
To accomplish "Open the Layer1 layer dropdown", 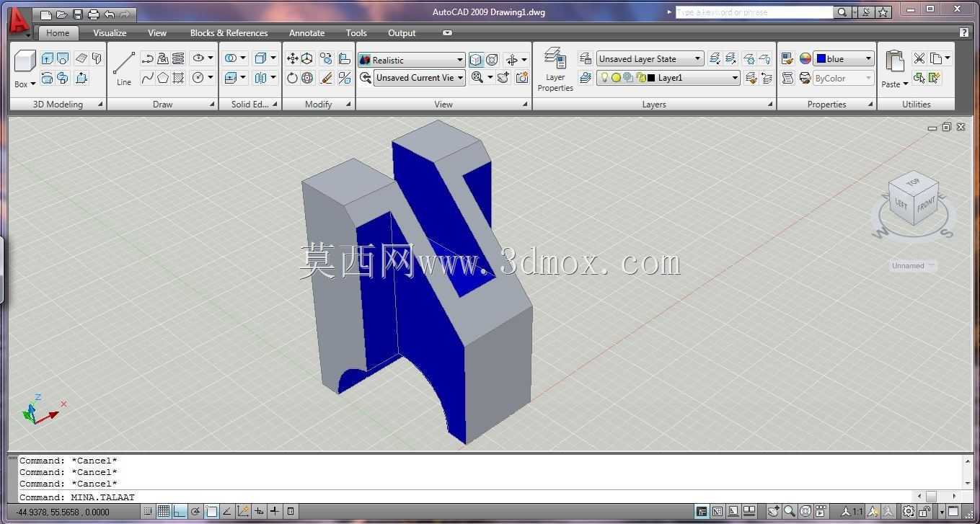I will coord(668,78).
